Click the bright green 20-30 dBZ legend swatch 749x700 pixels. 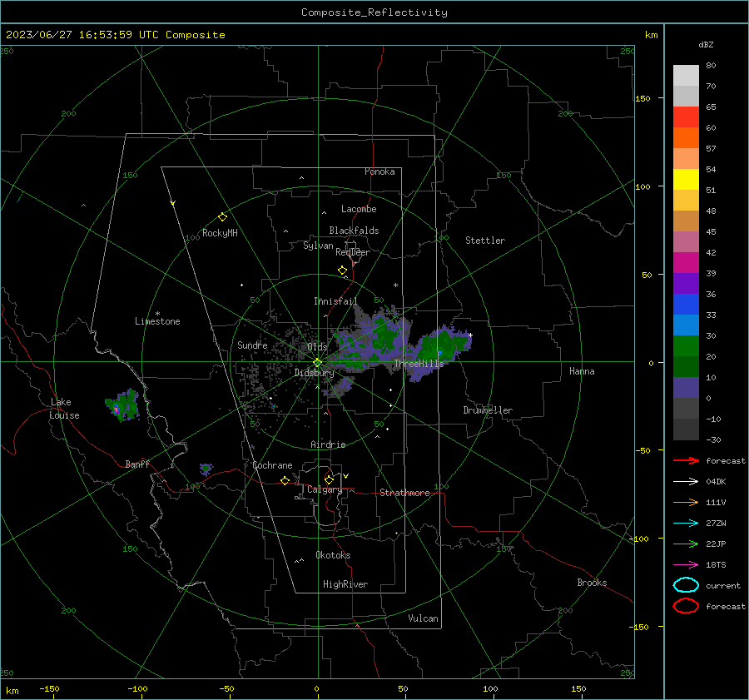click(x=686, y=346)
